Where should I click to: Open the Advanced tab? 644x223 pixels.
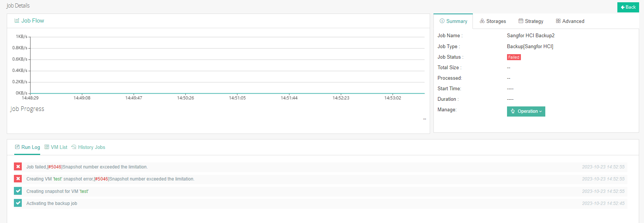pos(570,21)
